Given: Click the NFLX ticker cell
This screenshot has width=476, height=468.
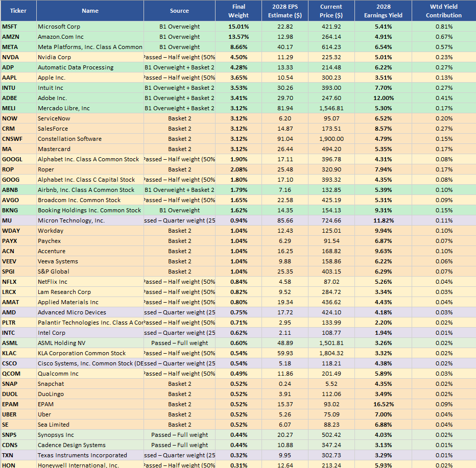Looking at the screenshot, I should point(18,282).
